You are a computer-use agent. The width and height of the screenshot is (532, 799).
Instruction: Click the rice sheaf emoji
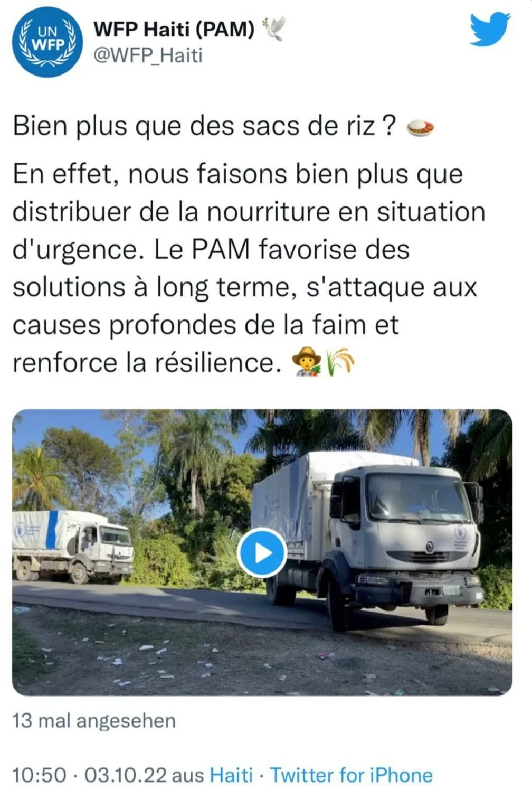(x=340, y=362)
